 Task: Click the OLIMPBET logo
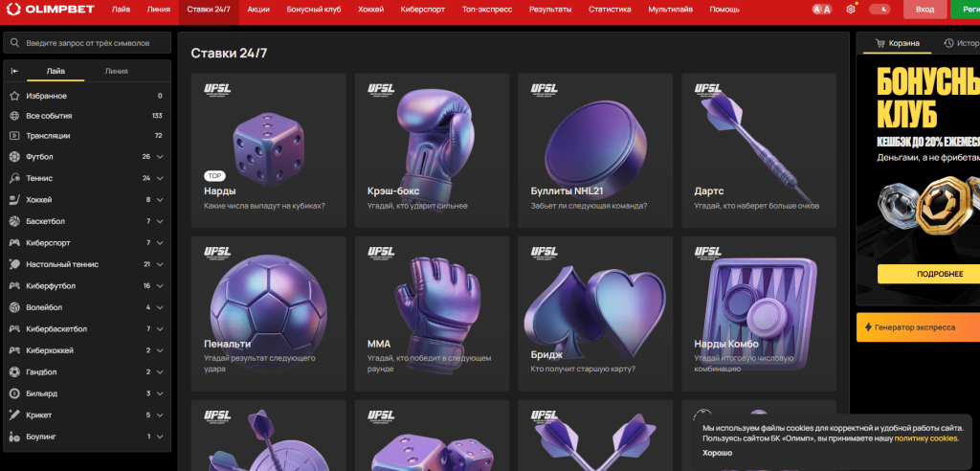click(x=50, y=10)
